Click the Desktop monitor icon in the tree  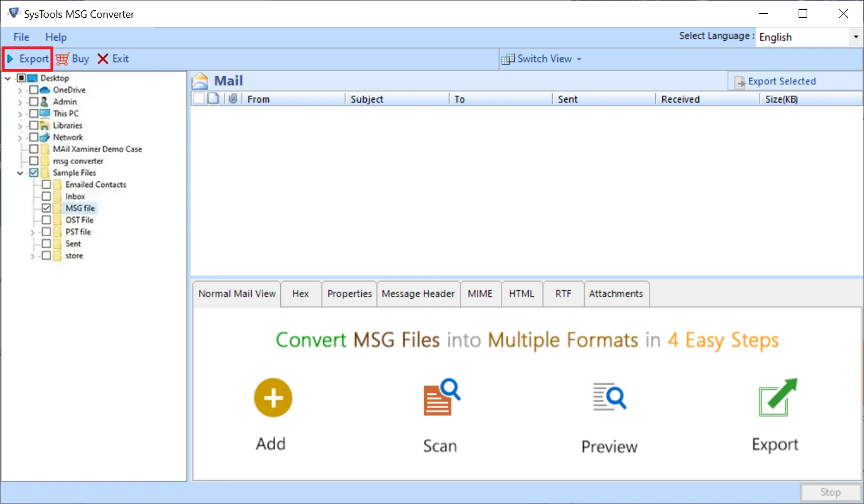click(32, 78)
